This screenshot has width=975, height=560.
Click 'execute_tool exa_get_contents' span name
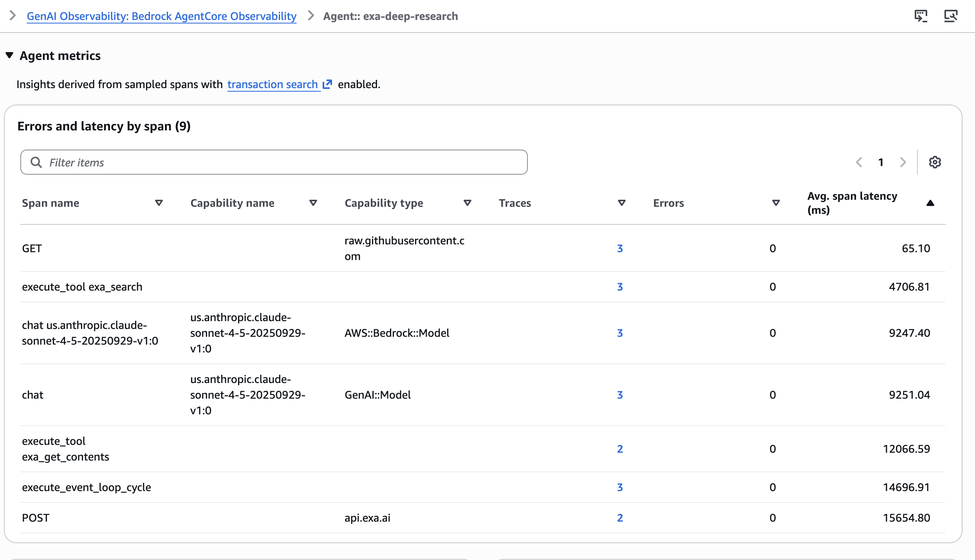tap(65, 449)
